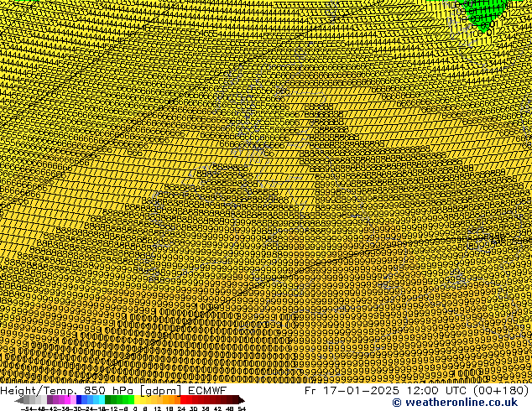Pick the orange swatch in temperature legend
532x411 pixels.
(x=171, y=399)
